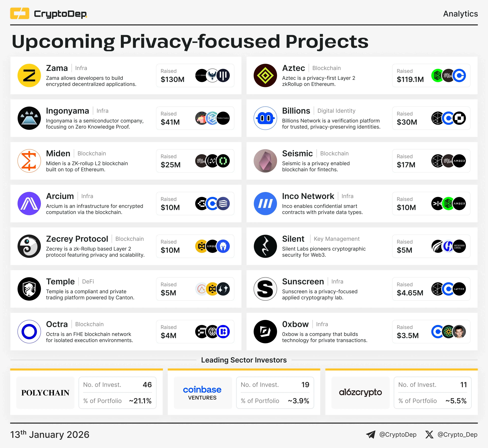Screen dimensions: 488x448
Task: Click the yellow Zama logo
Action: coord(29,75)
